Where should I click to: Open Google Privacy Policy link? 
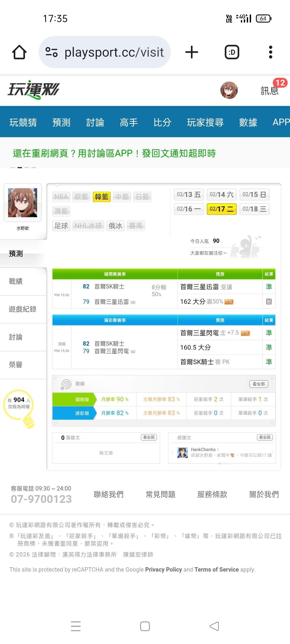tap(164, 570)
